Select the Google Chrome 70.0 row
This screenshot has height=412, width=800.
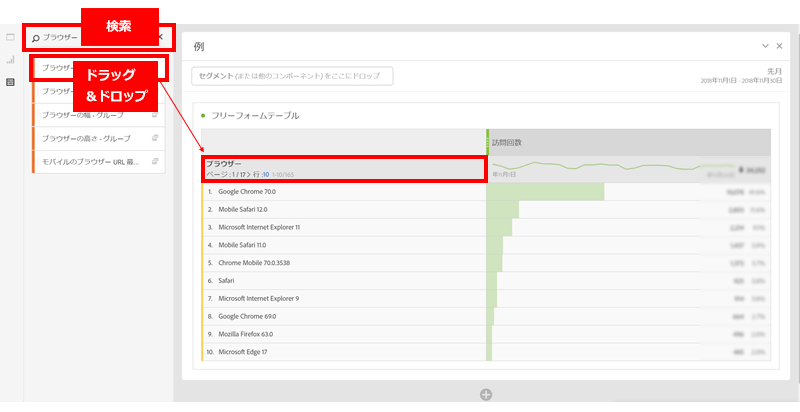[x=344, y=191]
